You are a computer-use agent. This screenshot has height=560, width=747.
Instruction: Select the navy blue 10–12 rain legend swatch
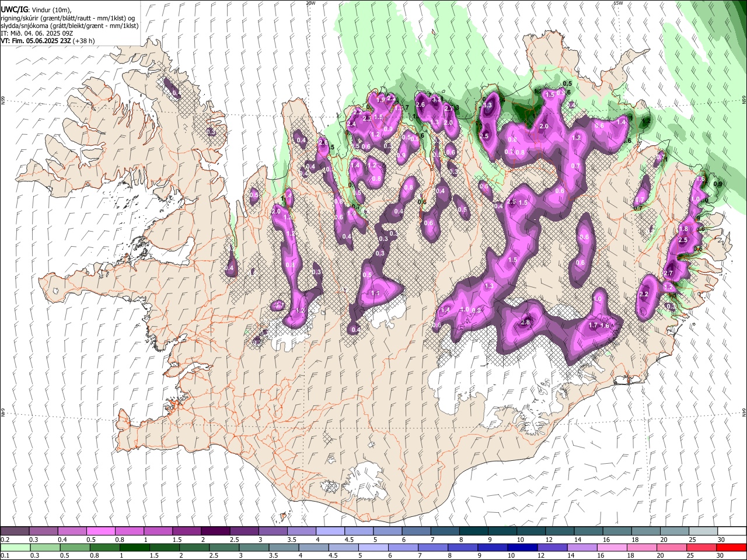pyautogui.click(x=521, y=547)
